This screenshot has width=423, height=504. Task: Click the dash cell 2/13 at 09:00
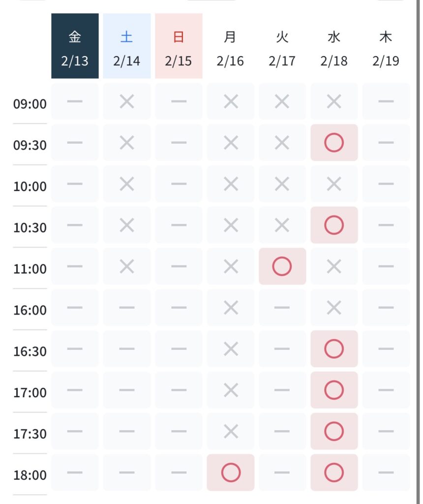(x=75, y=102)
